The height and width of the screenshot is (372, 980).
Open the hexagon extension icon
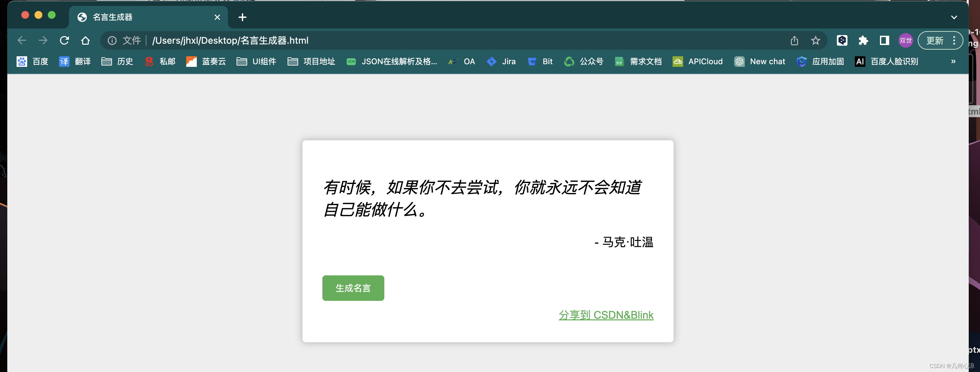pyautogui.click(x=842, y=40)
